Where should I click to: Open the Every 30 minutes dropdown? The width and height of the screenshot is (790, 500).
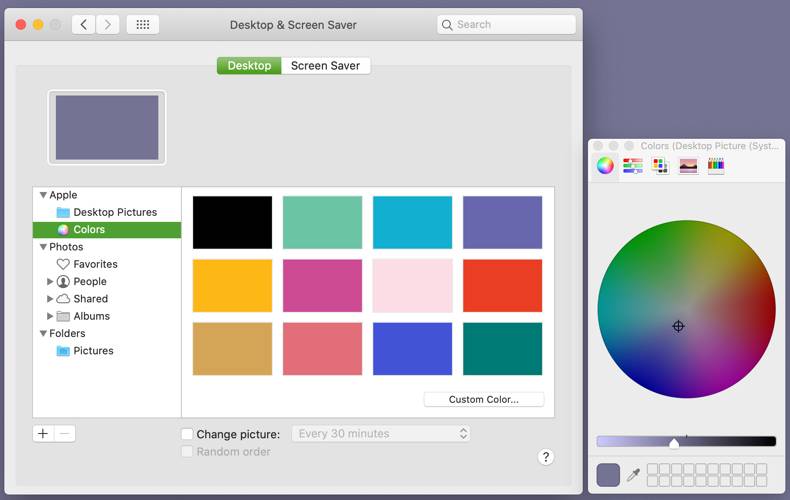[381, 433]
